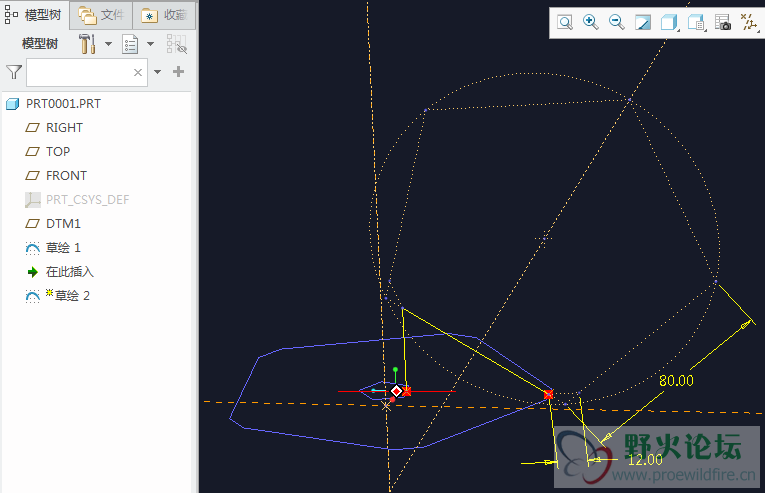Click the DTM1 plane icon
Viewport: 765px width, 493px height.
pos(32,224)
